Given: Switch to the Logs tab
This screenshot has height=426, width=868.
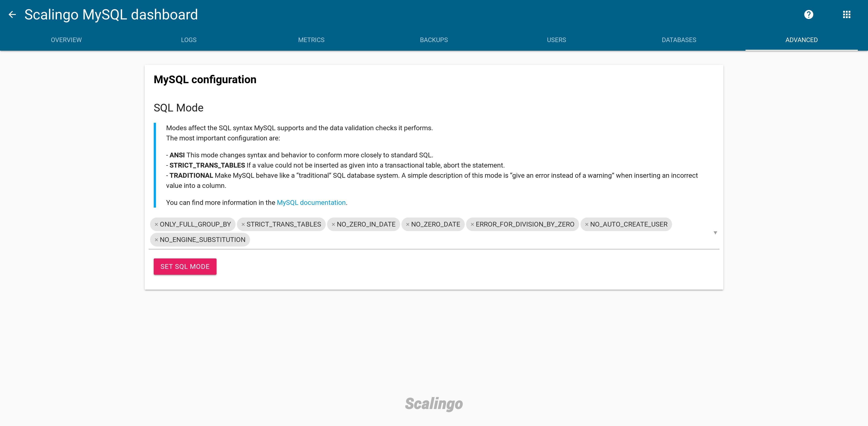Looking at the screenshot, I should (189, 40).
